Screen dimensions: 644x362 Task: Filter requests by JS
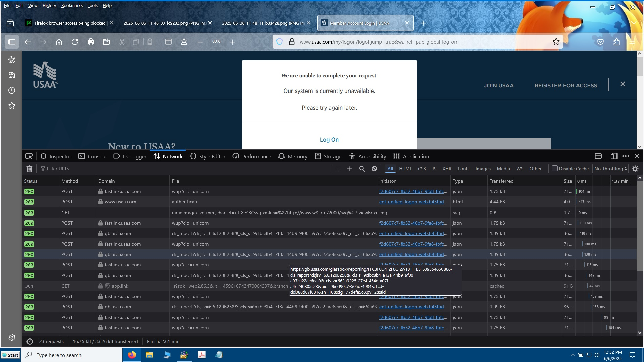tap(434, 169)
